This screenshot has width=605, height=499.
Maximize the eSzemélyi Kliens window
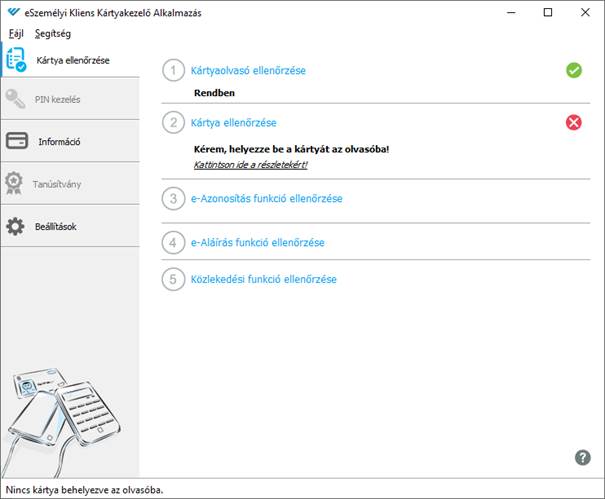click(x=548, y=12)
